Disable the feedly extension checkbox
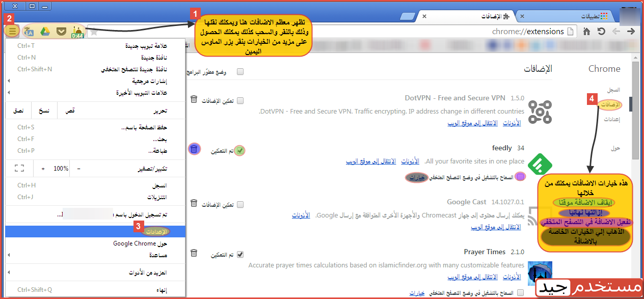 tap(240, 150)
